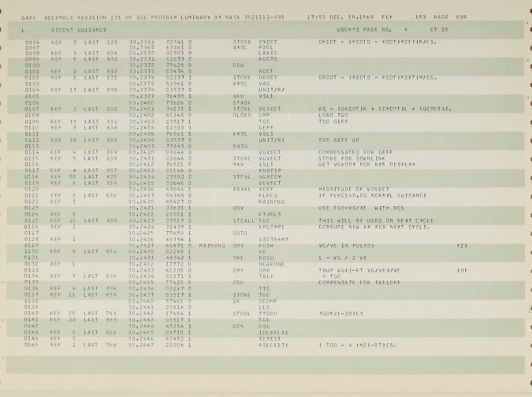Click the '4SEC(17)' operand
The image size is (532, 397).
273,345
